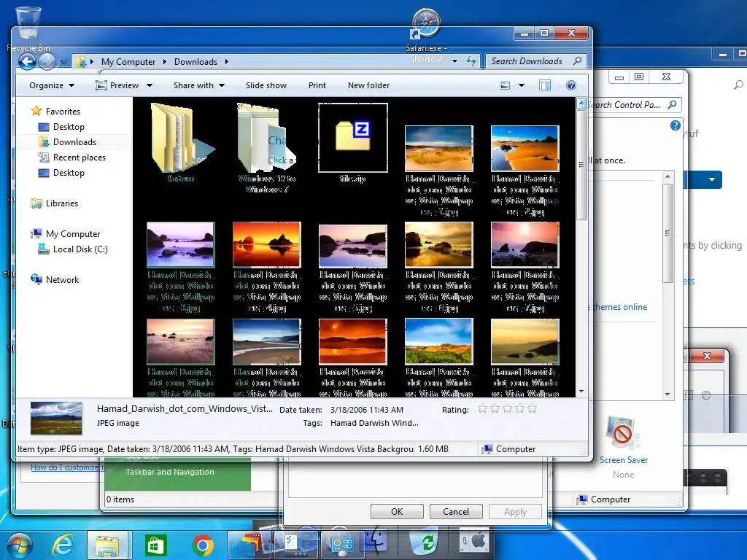Click the Date taken value 3/18/2006 11:43 AM
The height and width of the screenshot is (560, 747).
coord(367,410)
